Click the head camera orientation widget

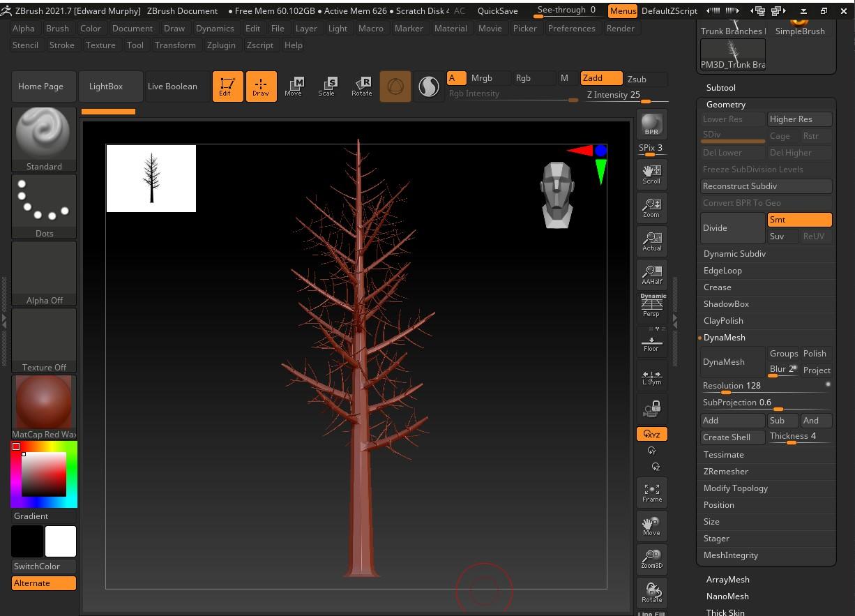tap(557, 195)
